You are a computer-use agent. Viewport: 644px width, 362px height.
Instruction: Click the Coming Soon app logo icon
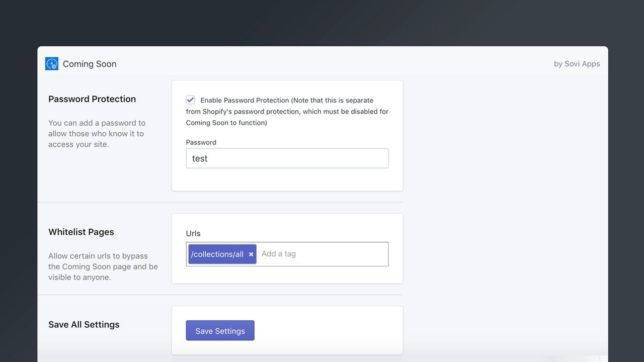pos(52,64)
